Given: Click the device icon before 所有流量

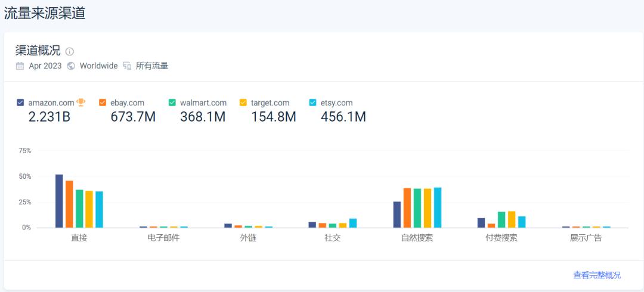Looking at the screenshot, I should coord(127,66).
